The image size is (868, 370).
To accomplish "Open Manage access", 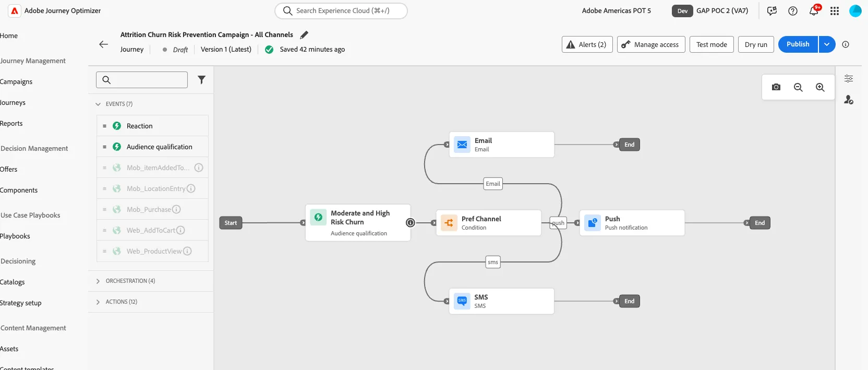I will [650, 44].
